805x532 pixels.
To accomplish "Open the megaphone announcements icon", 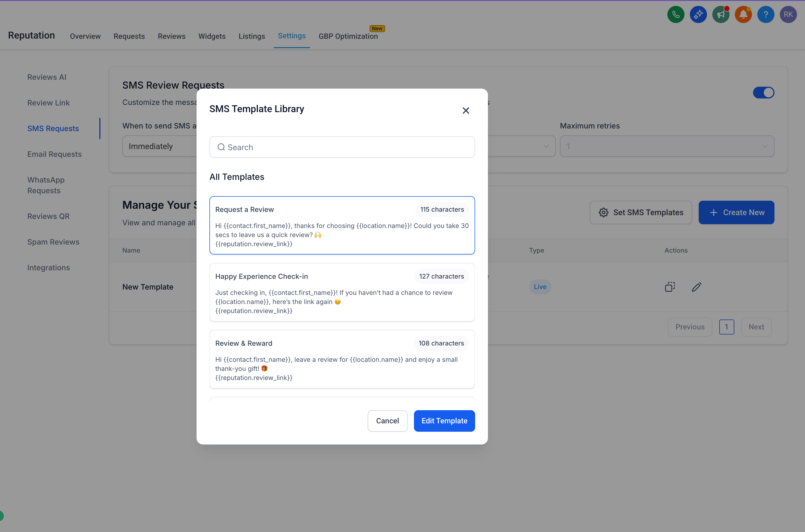I will click(720, 15).
